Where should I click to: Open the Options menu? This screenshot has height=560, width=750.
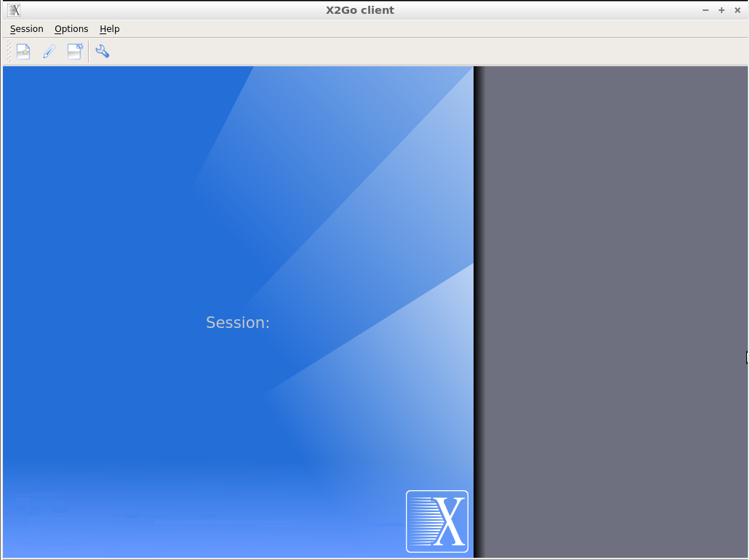pos(71,29)
